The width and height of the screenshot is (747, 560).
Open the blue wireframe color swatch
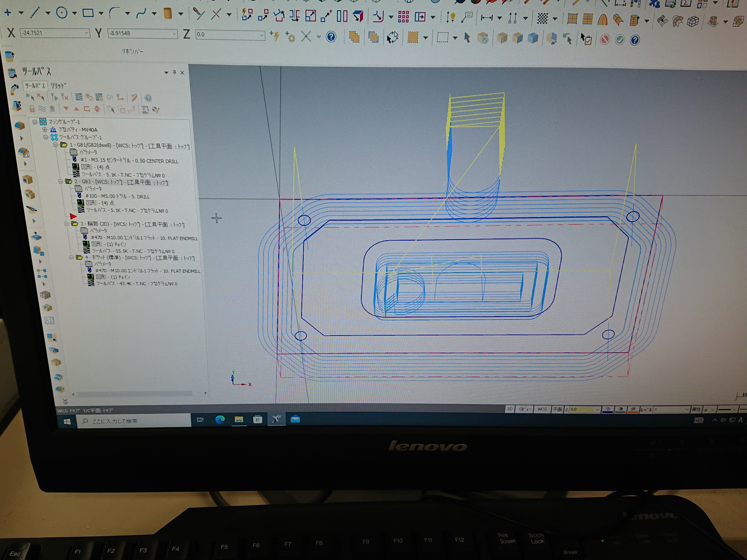[608, 409]
